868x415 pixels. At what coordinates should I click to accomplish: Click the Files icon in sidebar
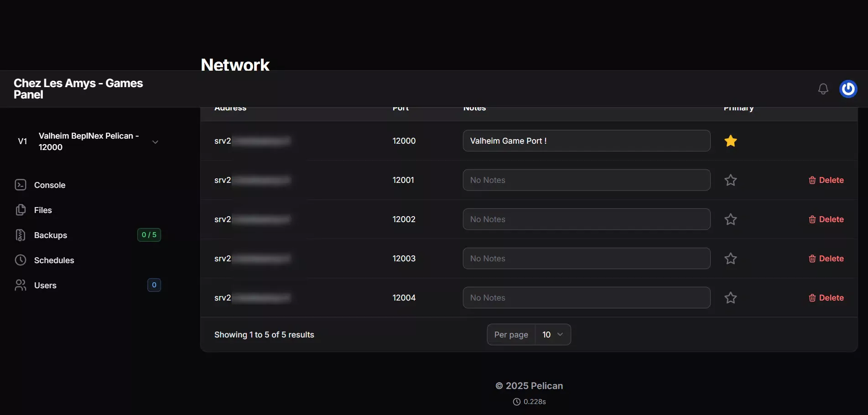pos(21,210)
